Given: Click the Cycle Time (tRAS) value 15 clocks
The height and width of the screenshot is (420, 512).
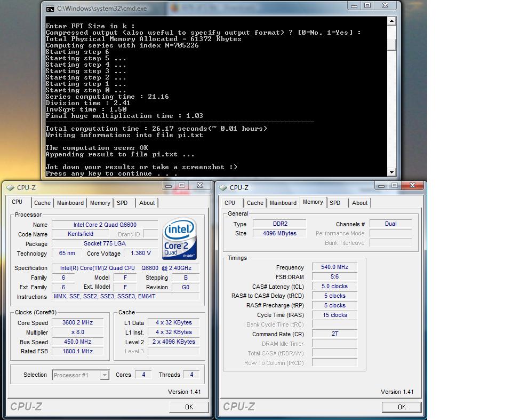Looking at the screenshot, I should click(335, 315).
